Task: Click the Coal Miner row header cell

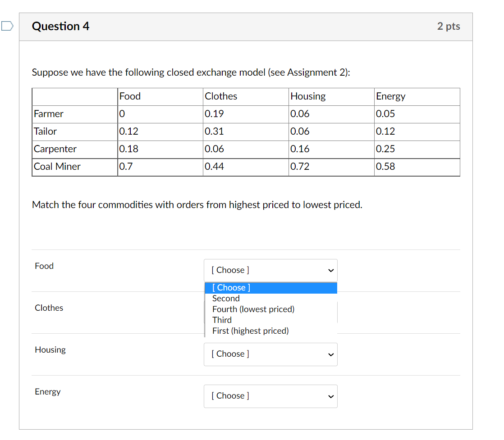Action: (x=75, y=167)
